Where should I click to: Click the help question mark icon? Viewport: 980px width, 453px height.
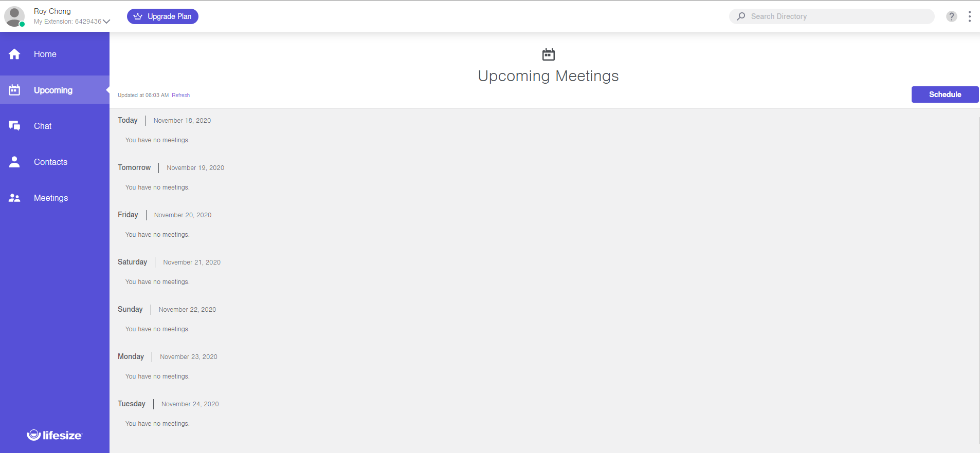tap(952, 16)
